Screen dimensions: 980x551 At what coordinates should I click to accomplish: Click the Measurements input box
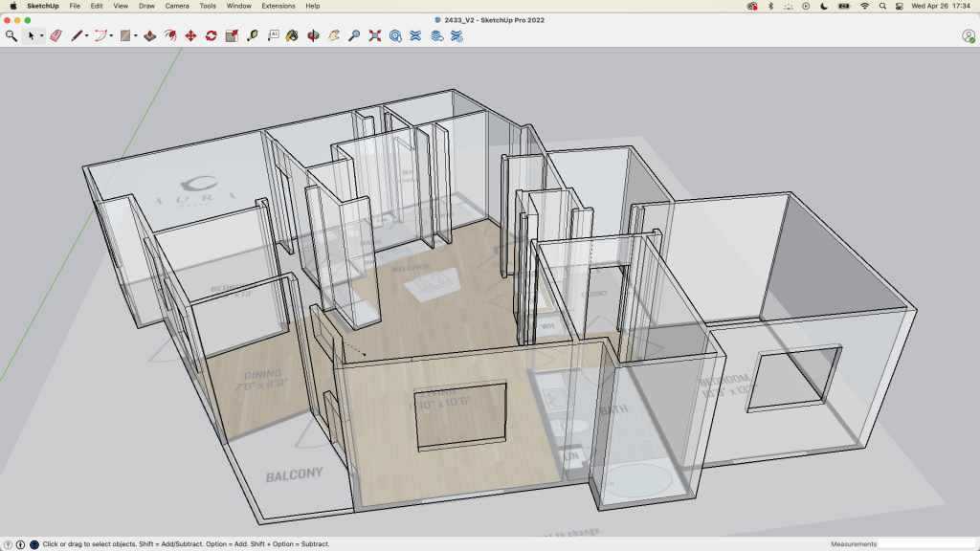coord(926,543)
